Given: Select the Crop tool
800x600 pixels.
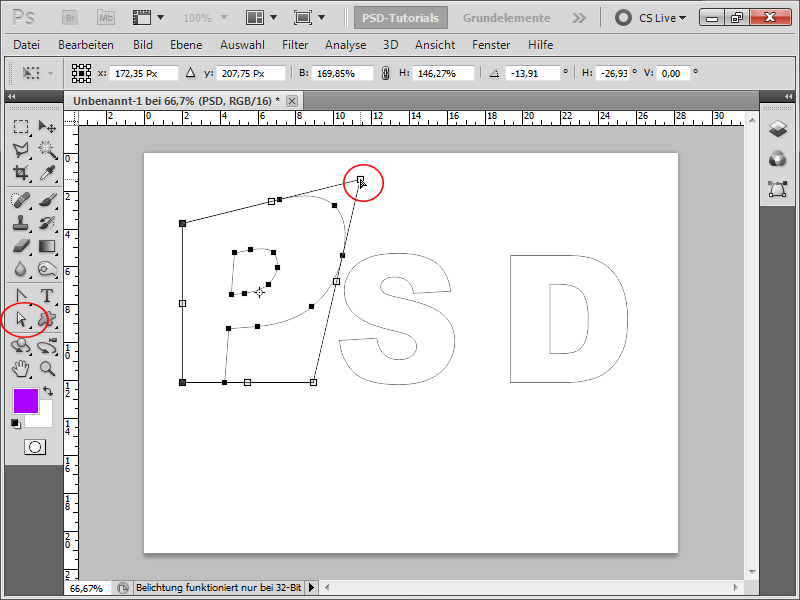Looking at the screenshot, I should coord(20,172).
